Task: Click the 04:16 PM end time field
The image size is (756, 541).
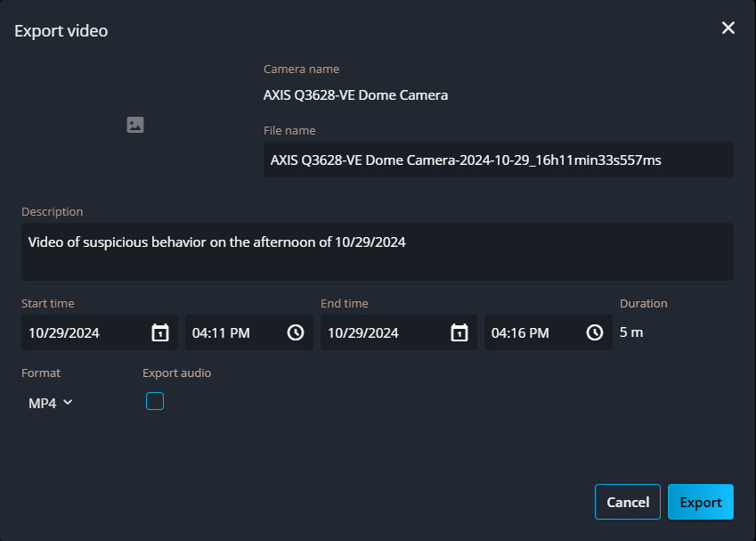Action: (532, 332)
